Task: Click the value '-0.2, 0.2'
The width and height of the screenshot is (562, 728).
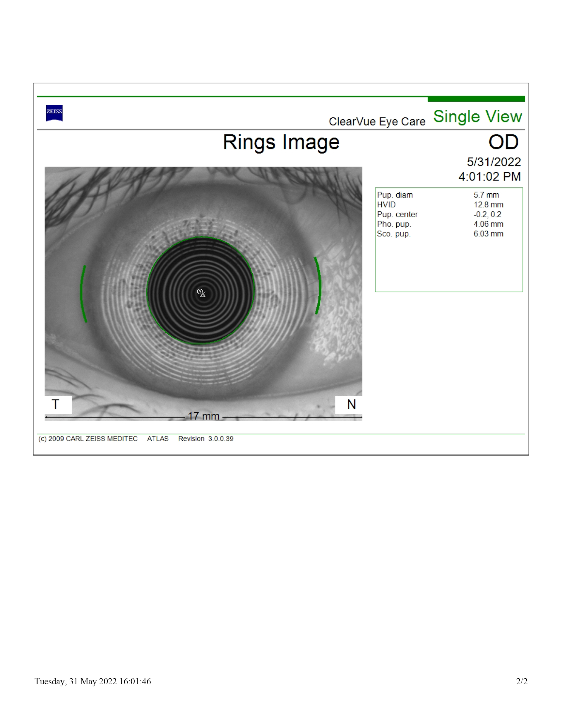Action: 487,214
